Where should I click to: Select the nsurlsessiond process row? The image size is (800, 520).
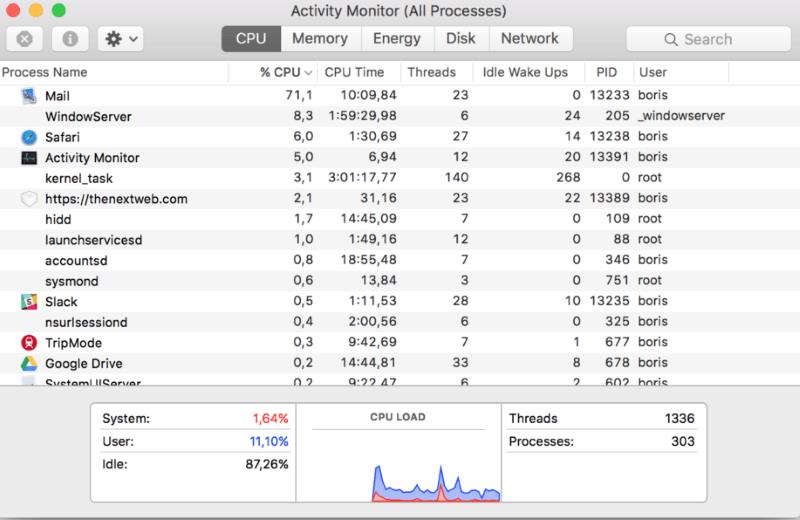[400, 322]
